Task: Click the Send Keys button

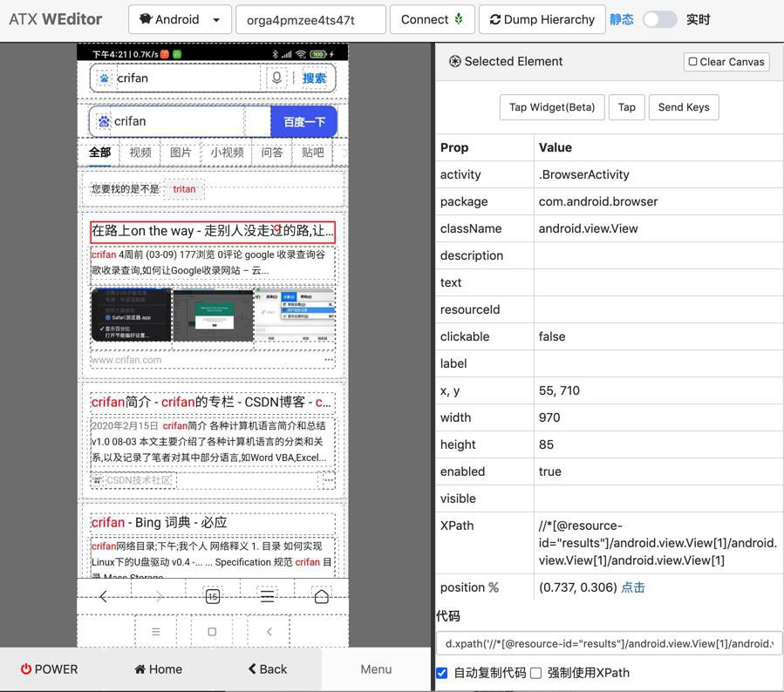Action: 684,107
